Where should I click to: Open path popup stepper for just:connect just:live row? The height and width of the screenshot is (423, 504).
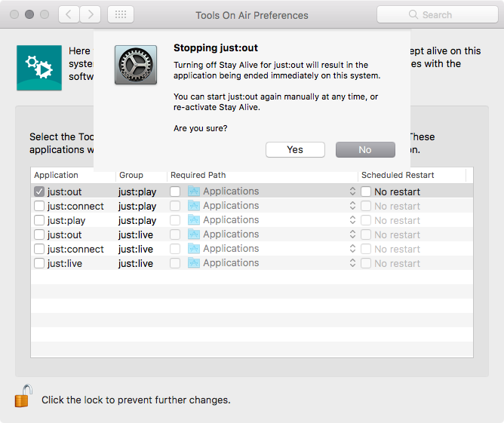[352, 249]
